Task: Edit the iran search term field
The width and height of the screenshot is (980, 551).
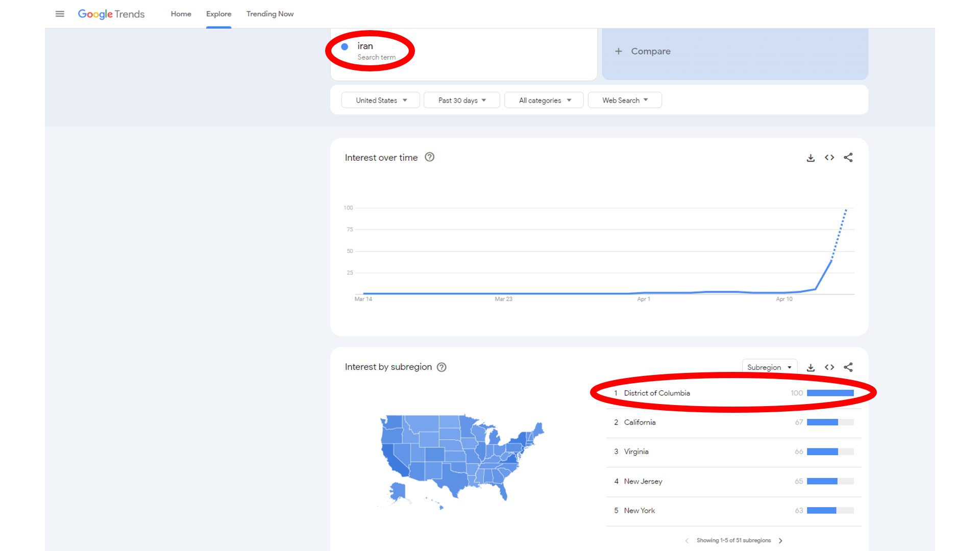Action: point(463,52)
